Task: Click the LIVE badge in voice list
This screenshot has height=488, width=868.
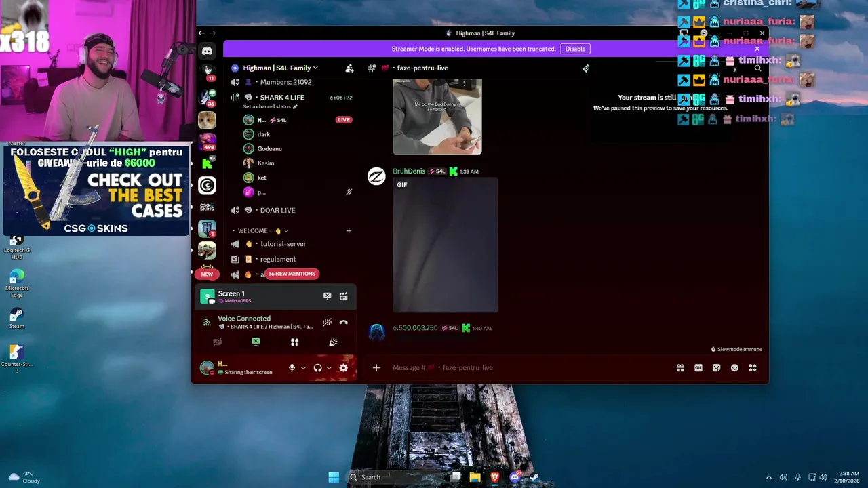Action: (344, 120)
